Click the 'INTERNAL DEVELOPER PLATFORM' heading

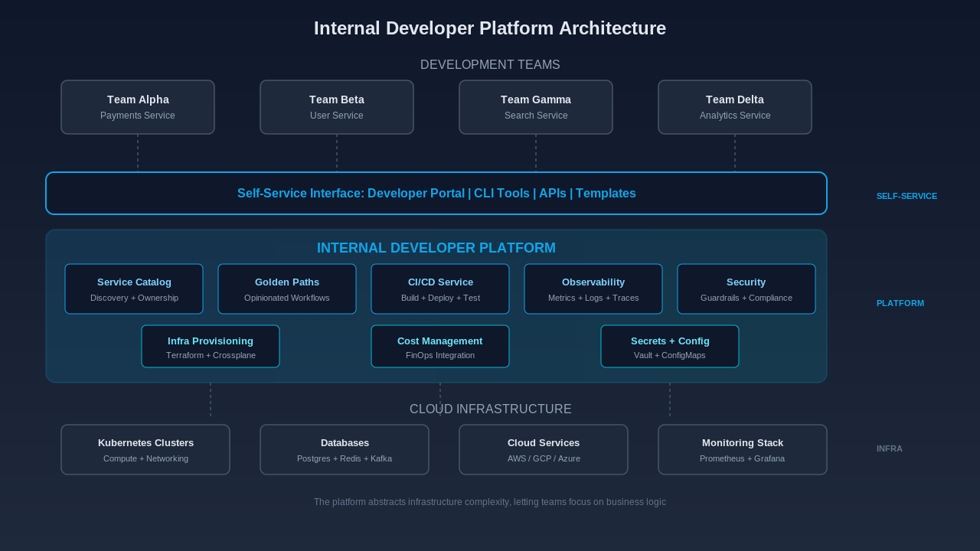click(436, 248)
